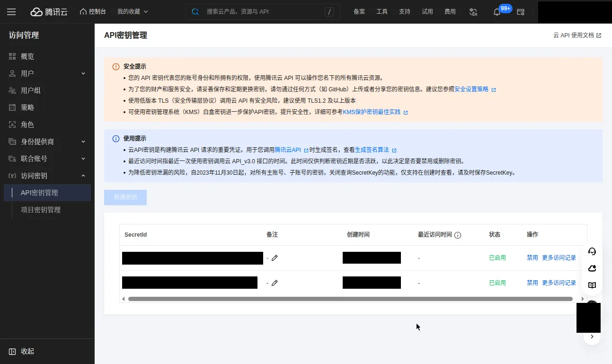Click the 收起 sidebar collapse icon
The image size is (612, 364).
coord(12,351)
